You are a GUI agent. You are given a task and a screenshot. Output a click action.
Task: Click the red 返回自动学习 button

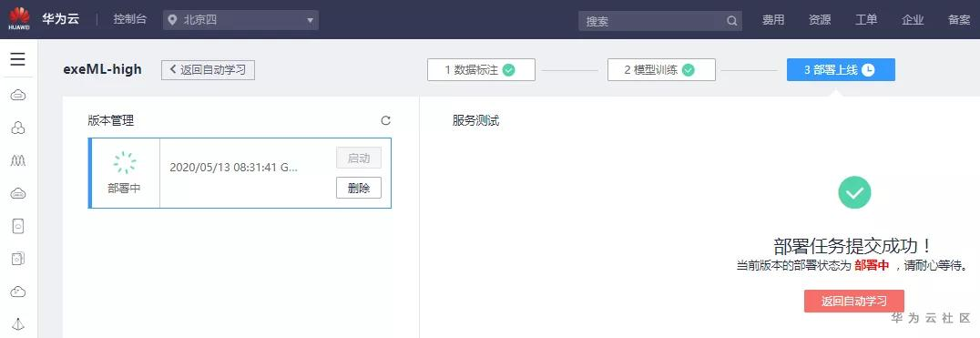tap(854, 302)
